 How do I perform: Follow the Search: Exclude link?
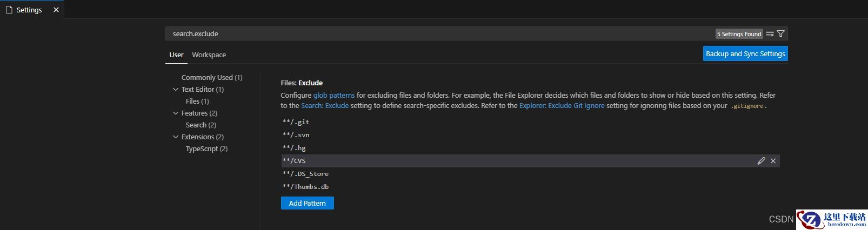(325, 105)
